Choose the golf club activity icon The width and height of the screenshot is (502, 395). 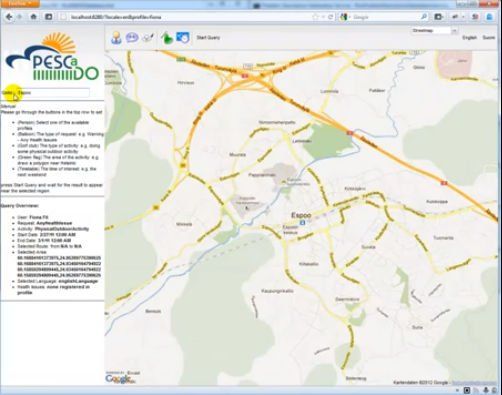[148, 37]
